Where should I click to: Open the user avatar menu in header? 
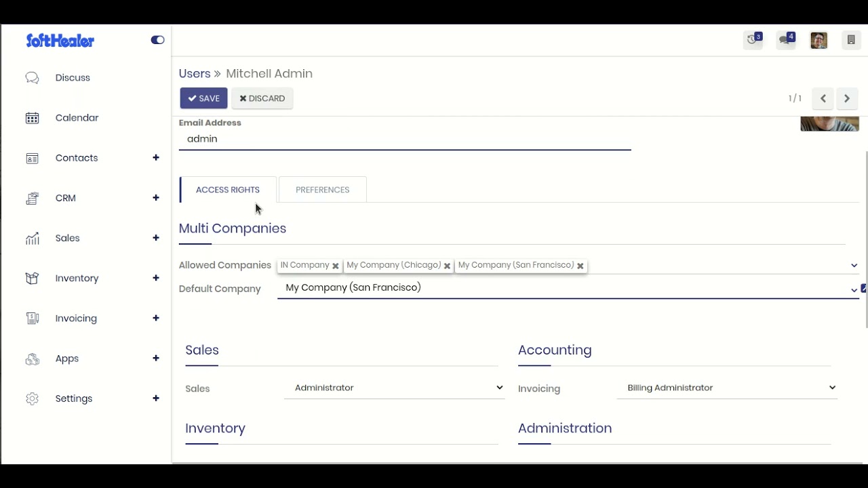tap(818, 41)
